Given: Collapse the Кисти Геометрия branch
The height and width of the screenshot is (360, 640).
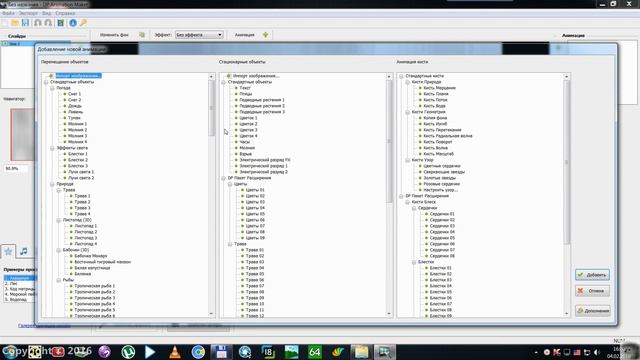Looking at the screenshot, I should pos(407,112).
